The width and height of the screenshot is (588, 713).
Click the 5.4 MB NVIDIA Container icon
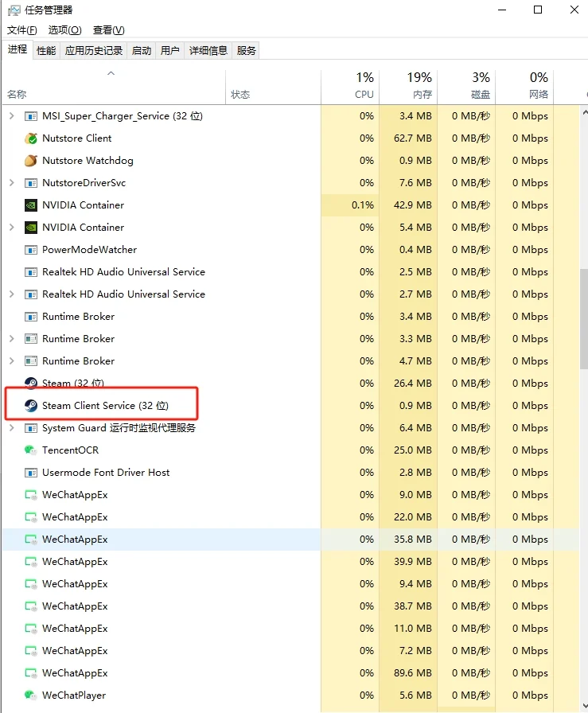coord(30,228)
